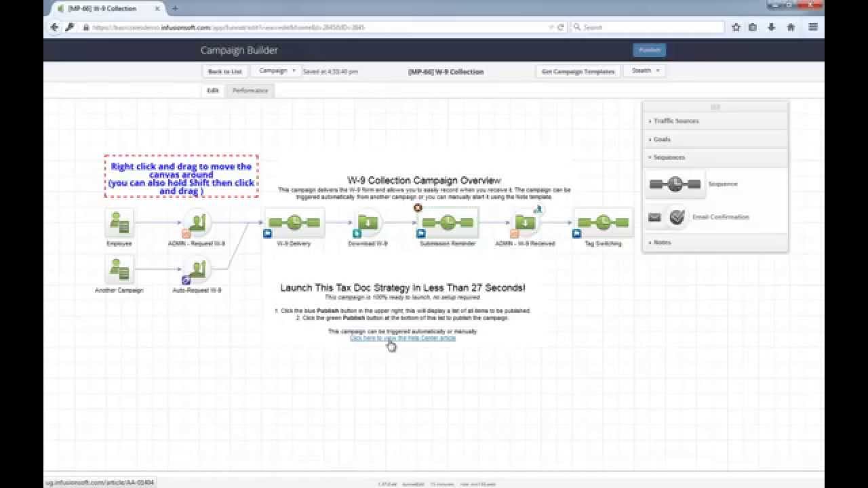Open the Tag Switching sequence

[x=603, y=222]
